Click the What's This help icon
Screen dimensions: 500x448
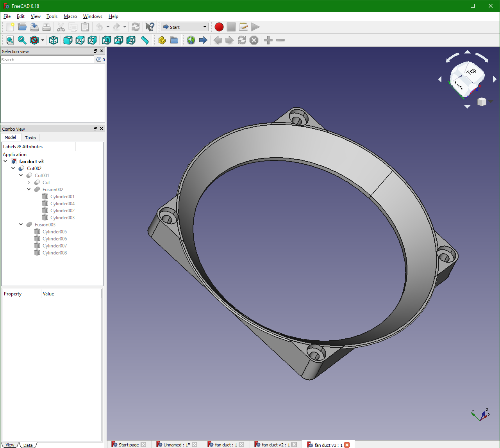pyautogui.click(x=150, y=27)
